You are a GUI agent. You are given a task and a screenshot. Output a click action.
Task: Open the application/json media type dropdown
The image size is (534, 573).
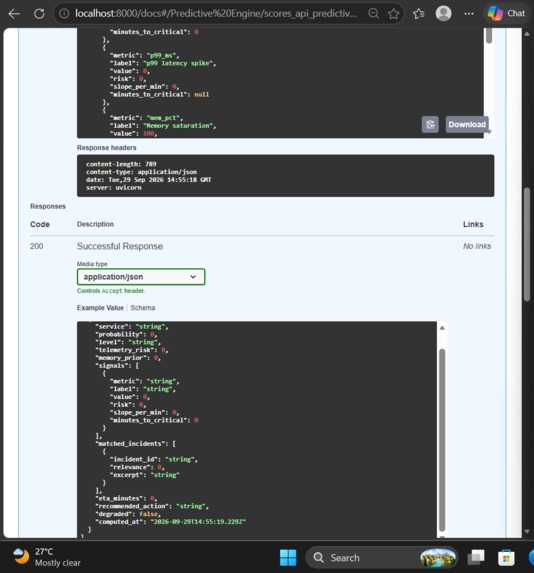point(141,277)
